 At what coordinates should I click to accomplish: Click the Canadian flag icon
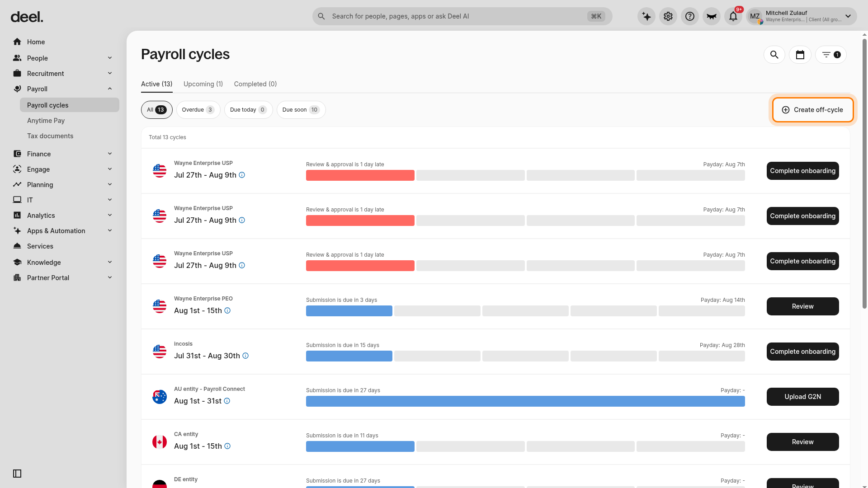[160, 442]
